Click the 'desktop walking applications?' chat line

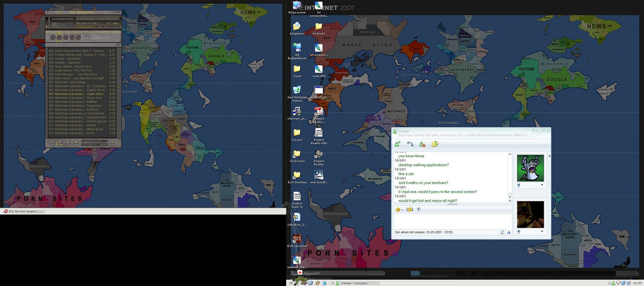424,165
